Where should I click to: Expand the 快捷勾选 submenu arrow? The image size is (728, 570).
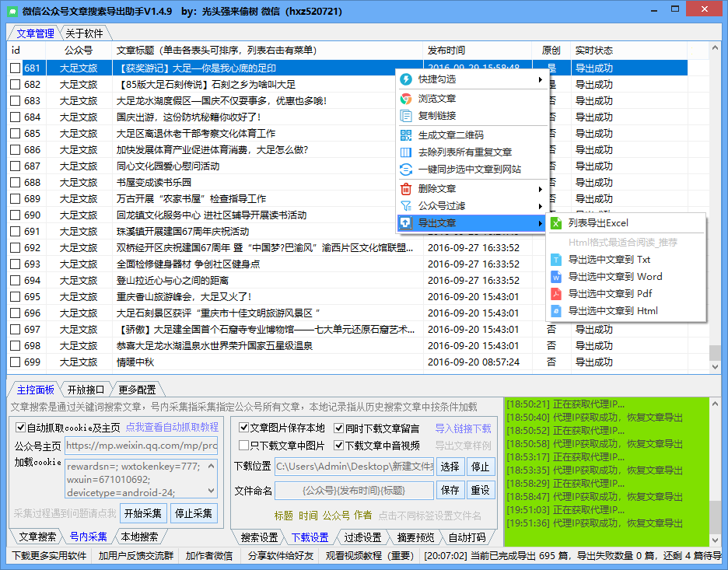click(x=541, y=79)
